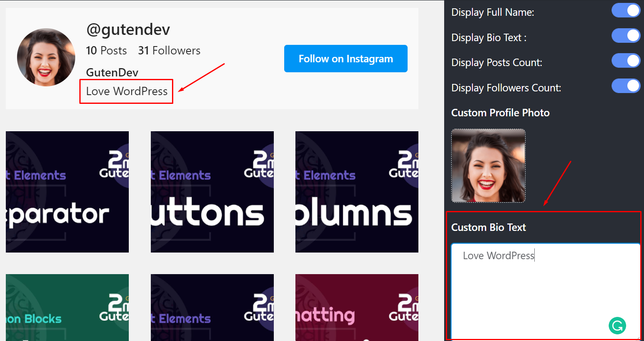Open the green Blocks post thumbnail
This screenshot has height=341, width=644.
[67, 307]
